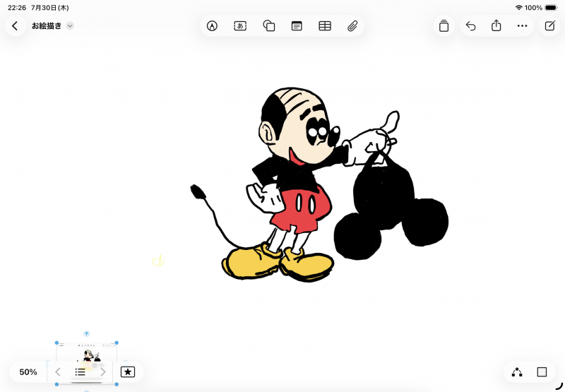Screen dimensions: 565x392
Task: Open the attachment paperclip menu
Action: 352,26
